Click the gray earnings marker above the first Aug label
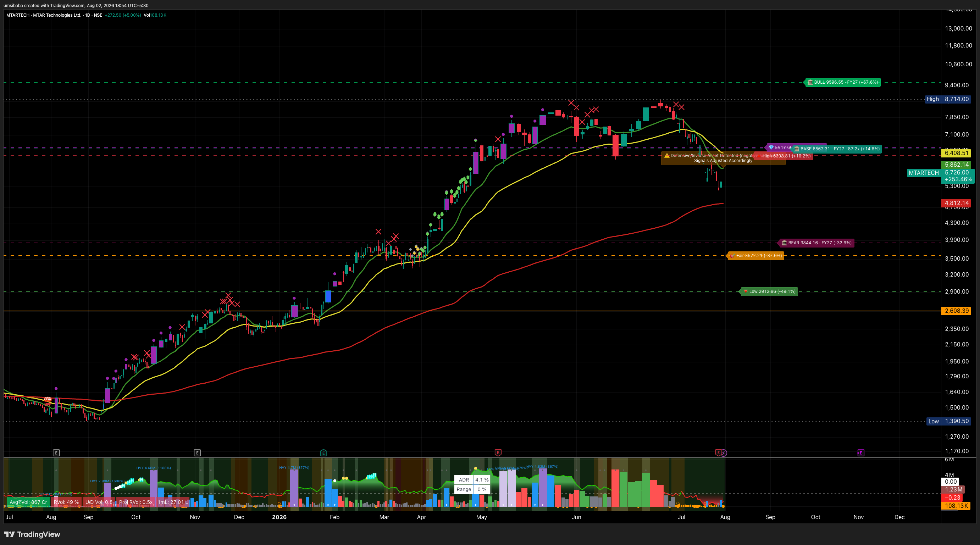Viewport: 980px width, 545px height. (x=56, y=452)
